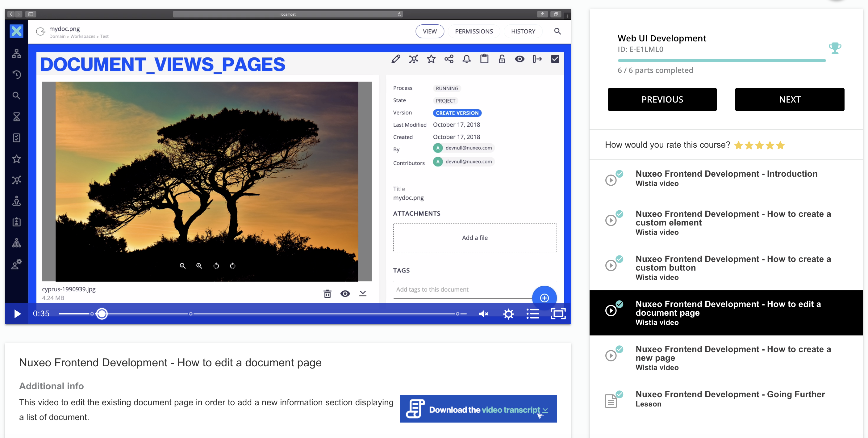
Task: Open How to create a custom element lesson
Action: coord(726,223)
